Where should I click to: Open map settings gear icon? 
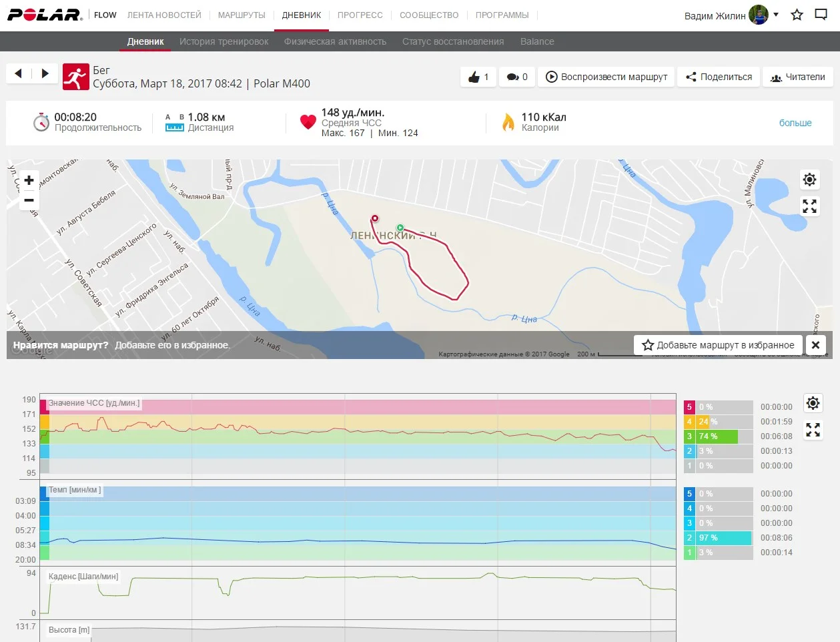tap(809, 180)
